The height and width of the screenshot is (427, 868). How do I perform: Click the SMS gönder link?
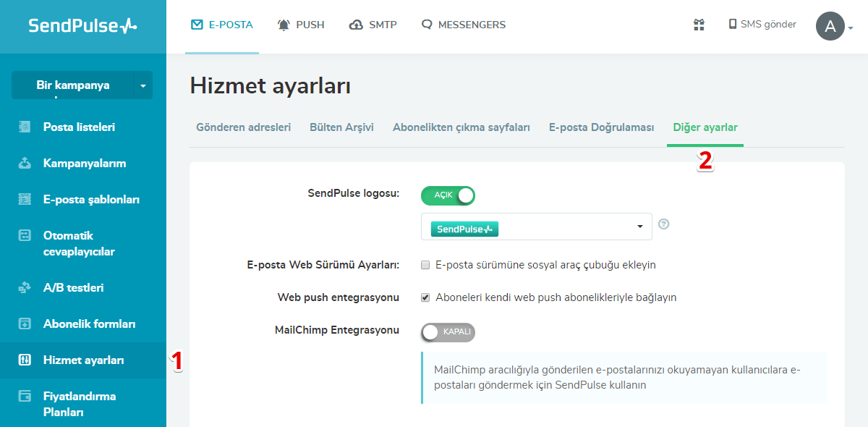coord(762,25)
